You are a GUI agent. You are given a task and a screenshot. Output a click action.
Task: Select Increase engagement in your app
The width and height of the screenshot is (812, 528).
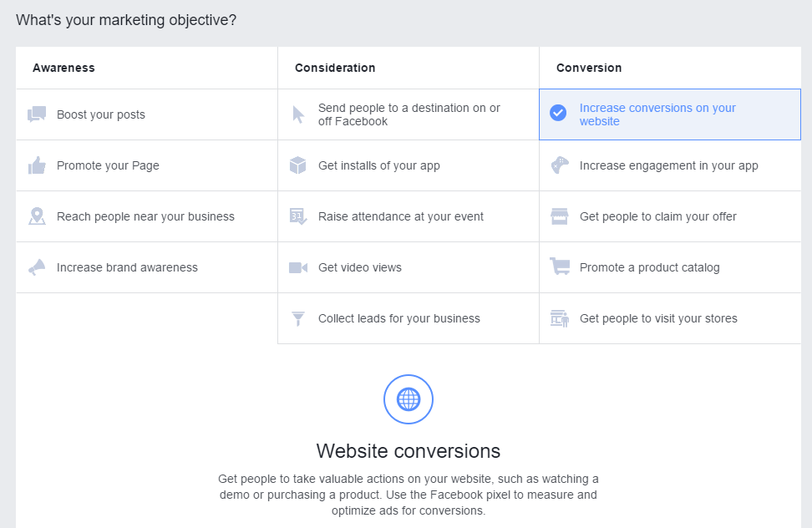coord(670,165)
